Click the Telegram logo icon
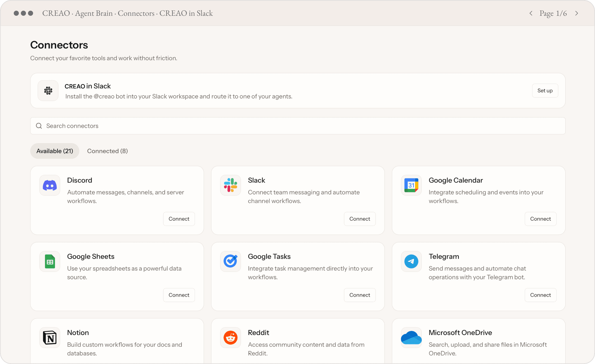595x364 pixels. coord(411,262)
